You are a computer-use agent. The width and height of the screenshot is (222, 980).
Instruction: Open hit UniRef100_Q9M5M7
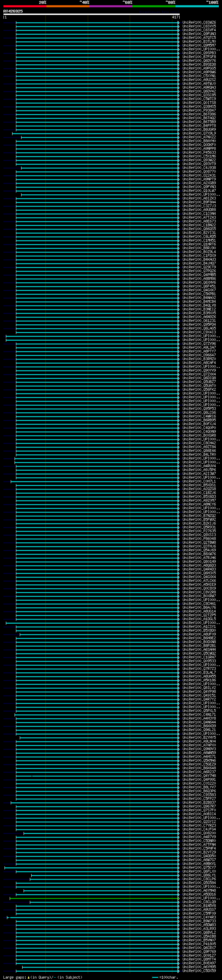[199, 45]
